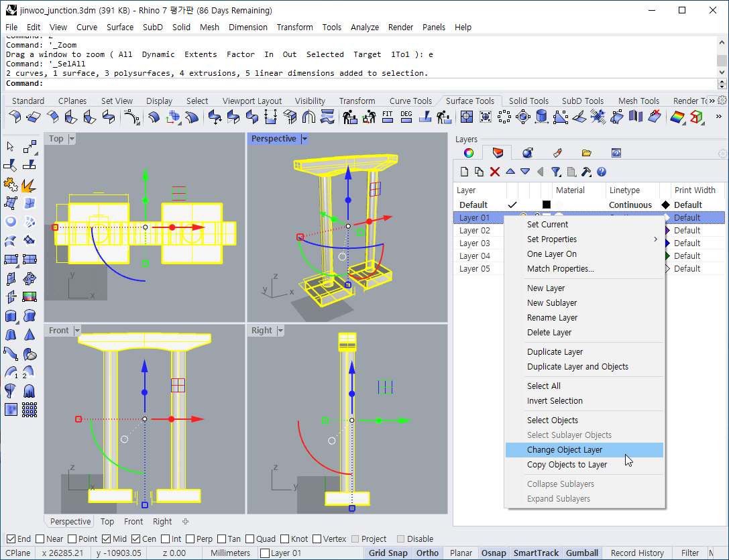Viewport: 729px width, 560px height.
Task: Click the FIT surface toolbar icon
Action: point(387,117)
